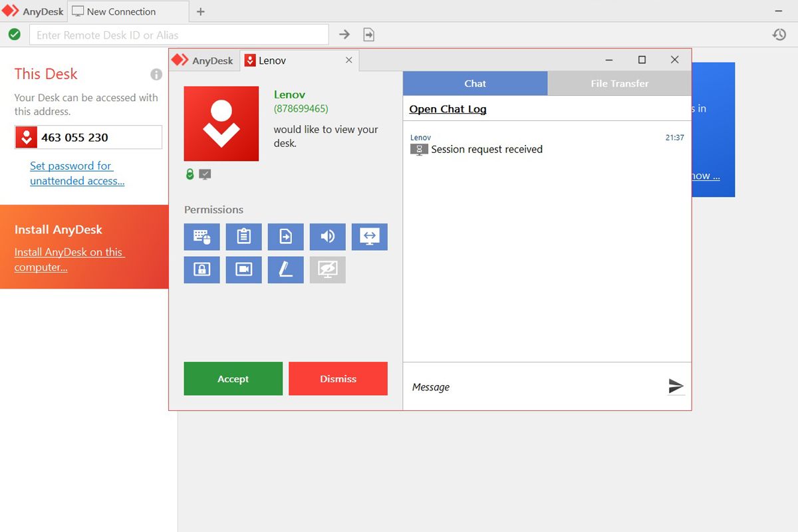Toggle clipboard access permission
This screenshot has height=532, width=798.
[x=243, y=237]
